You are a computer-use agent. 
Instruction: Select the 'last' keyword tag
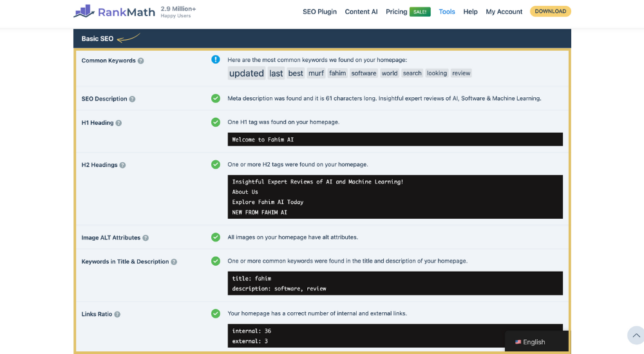click(x=276, y=73)
